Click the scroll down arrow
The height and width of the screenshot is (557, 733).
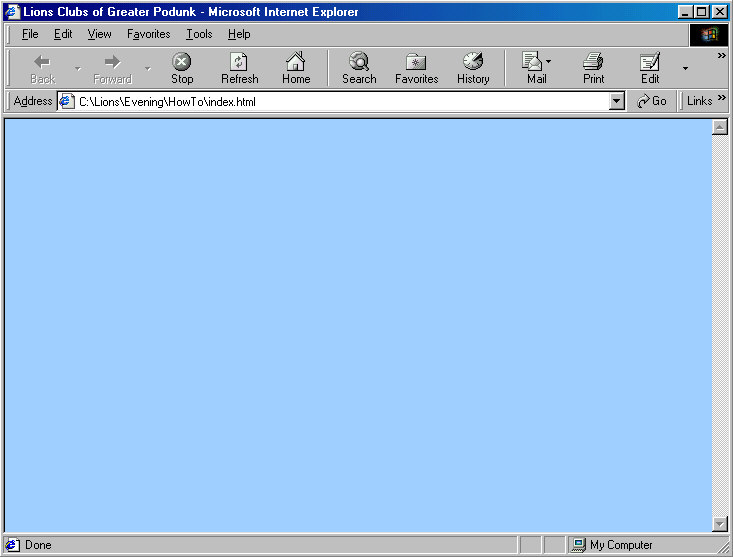click(719, 524)
